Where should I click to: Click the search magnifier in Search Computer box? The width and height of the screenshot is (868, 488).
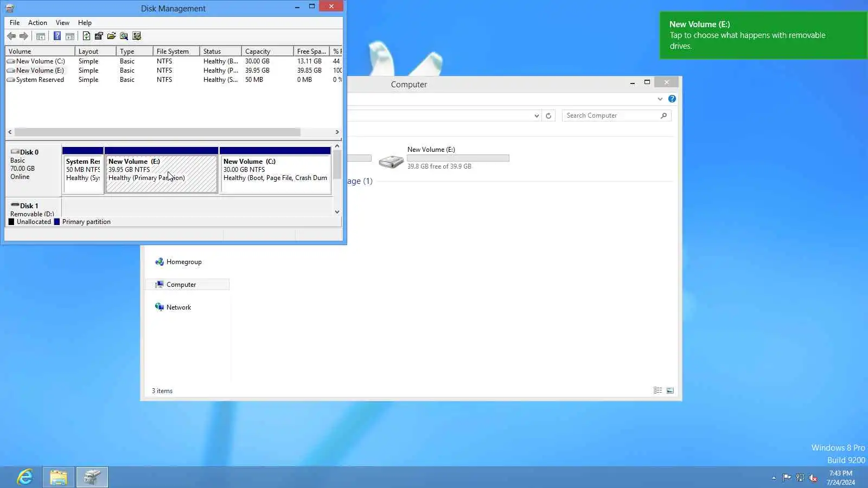click(x=663, y=115)
